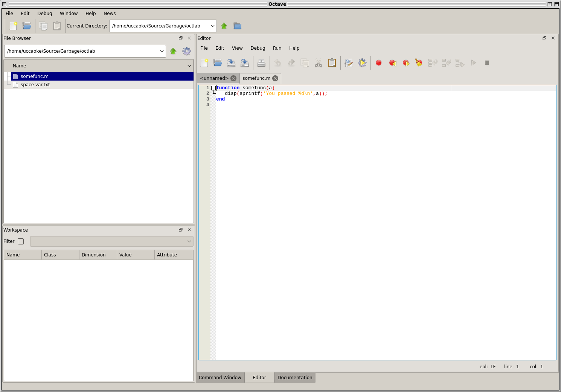The image size is (561, 392).
Task: Open the main Debug menu
Action: [45, 14]
